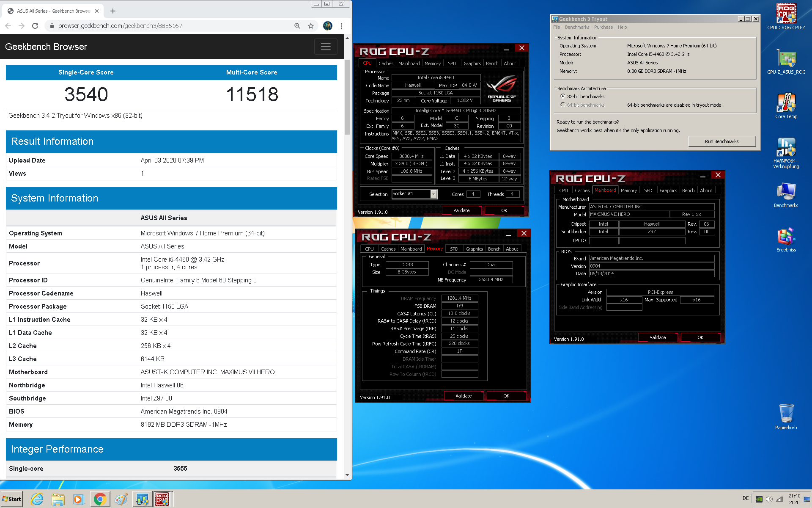The height and width of the screenshot is (508, 812).
Task: Click the Single-Core Score value 3540
Action: [x=86, y=94]
